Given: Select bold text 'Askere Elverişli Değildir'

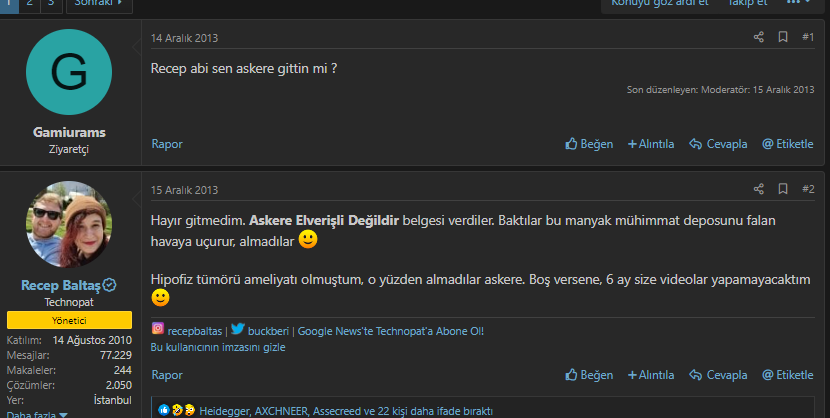Looking at the screenshot, I should [x=324, y=220].
